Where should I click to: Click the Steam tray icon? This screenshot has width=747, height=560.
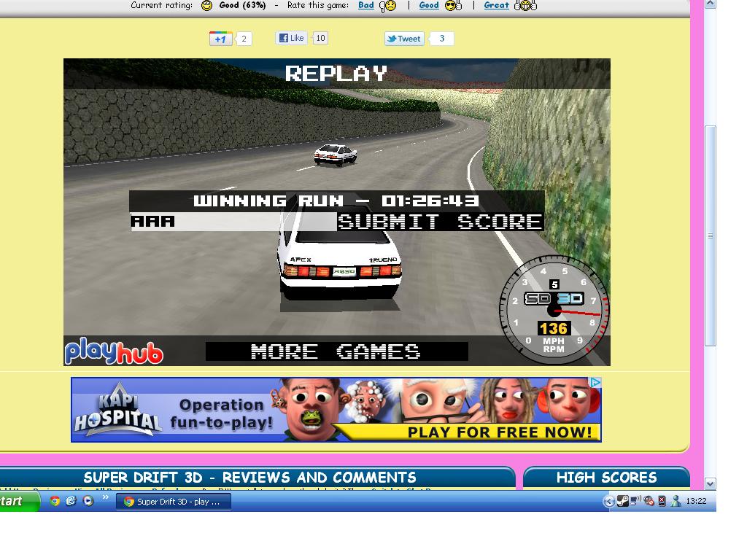tap(622, 502)
